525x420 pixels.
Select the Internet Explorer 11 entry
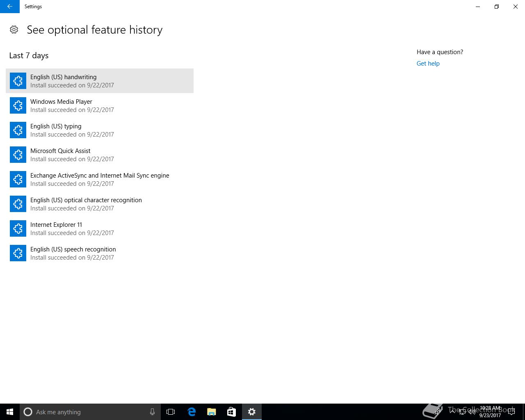coord(100,228)
